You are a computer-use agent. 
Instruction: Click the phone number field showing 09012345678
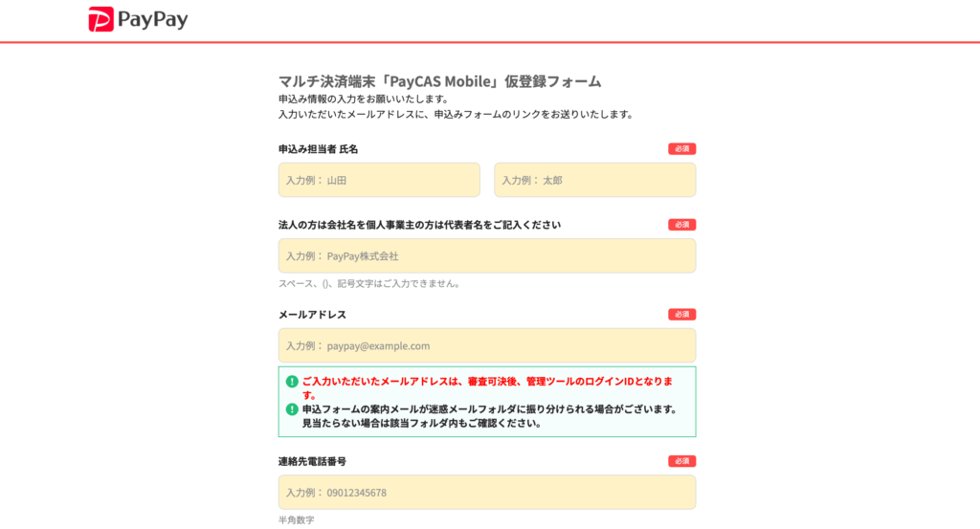[486, 493]
